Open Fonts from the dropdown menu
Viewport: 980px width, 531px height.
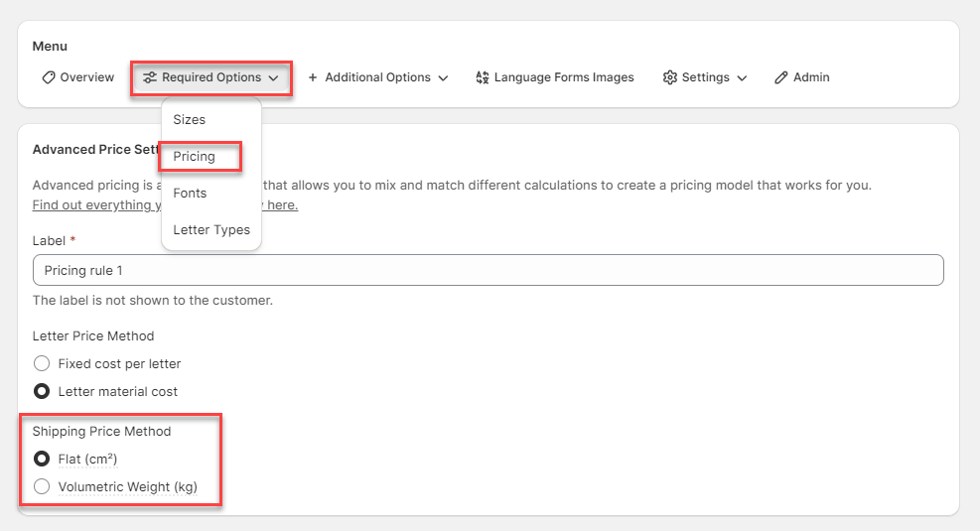(x=190, y=193)
